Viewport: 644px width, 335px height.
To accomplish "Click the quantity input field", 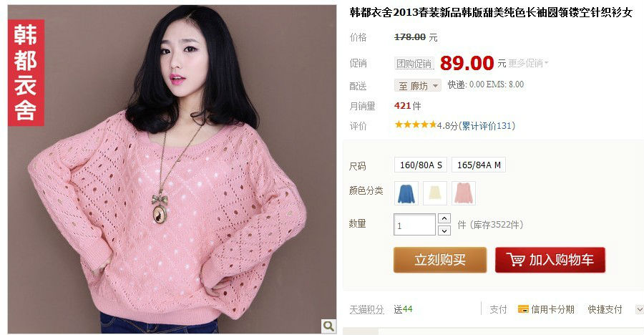I will 414,225.
